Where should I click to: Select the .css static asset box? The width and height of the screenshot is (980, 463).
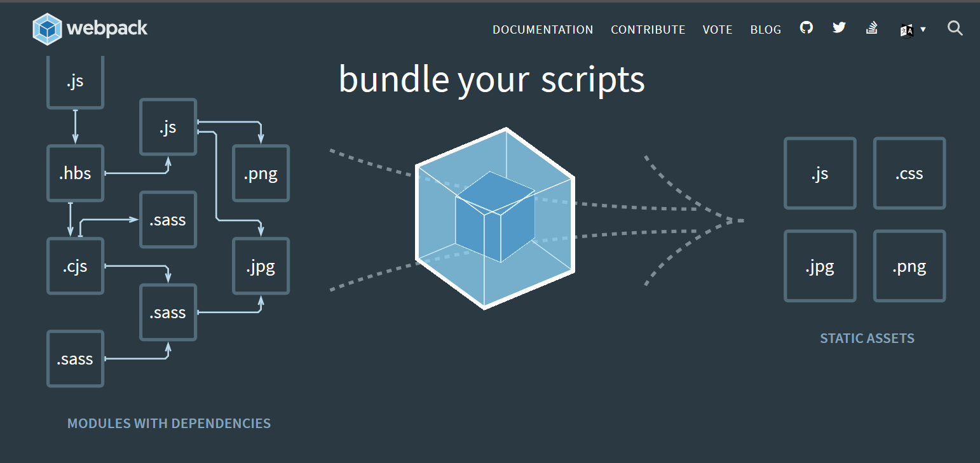tap(909, 173)
